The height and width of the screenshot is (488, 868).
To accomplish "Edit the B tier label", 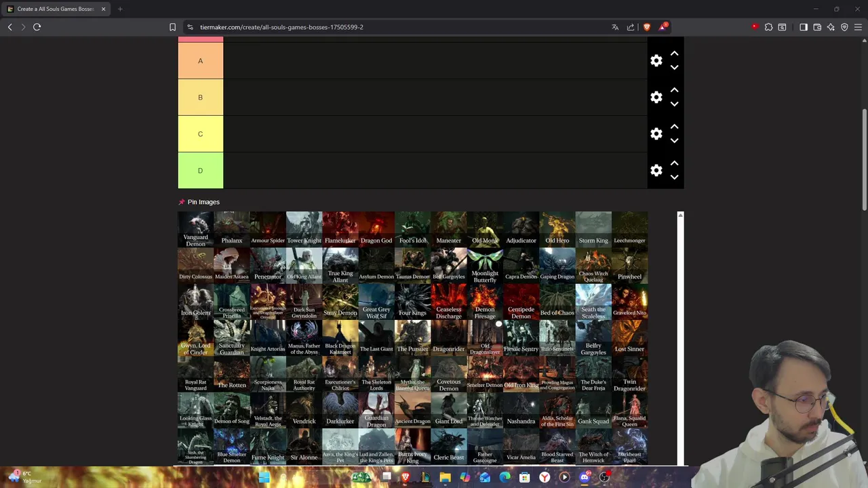I will (200, 97).
